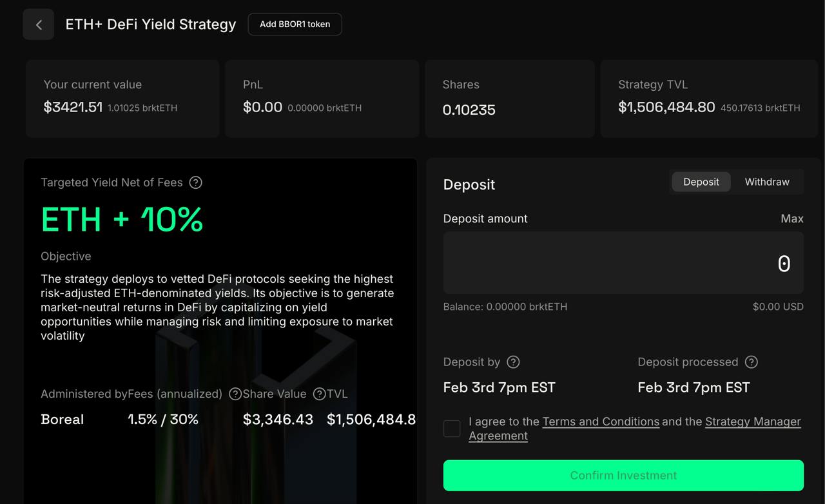The width and height of the screenshot is (825, 504).
Task: Click the Add BBOR1 token button
Action: click(x=295, y=24)
